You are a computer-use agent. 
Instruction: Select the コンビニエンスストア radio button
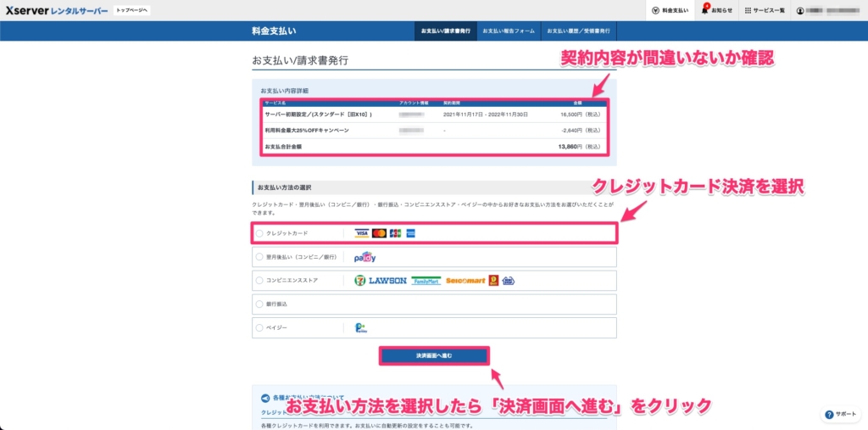pyautogui.click(x=259, y=281)
